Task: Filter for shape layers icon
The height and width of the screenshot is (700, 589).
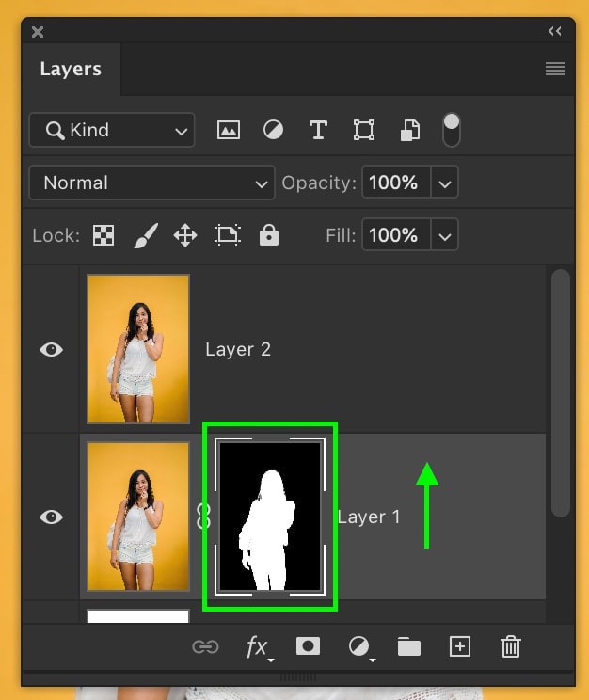Action: point(364,131)
